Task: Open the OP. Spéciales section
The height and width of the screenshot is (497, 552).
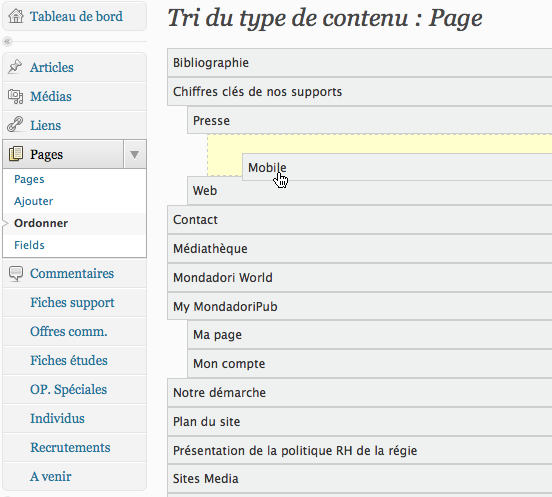Action: [x=68, y=390]
